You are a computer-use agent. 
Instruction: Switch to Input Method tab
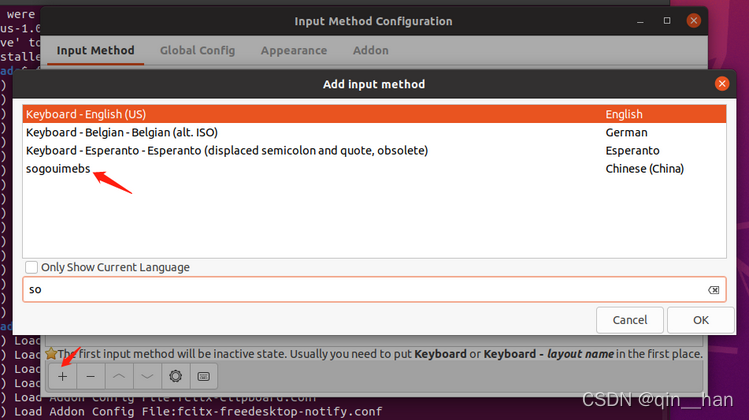(x=96, y=50)
